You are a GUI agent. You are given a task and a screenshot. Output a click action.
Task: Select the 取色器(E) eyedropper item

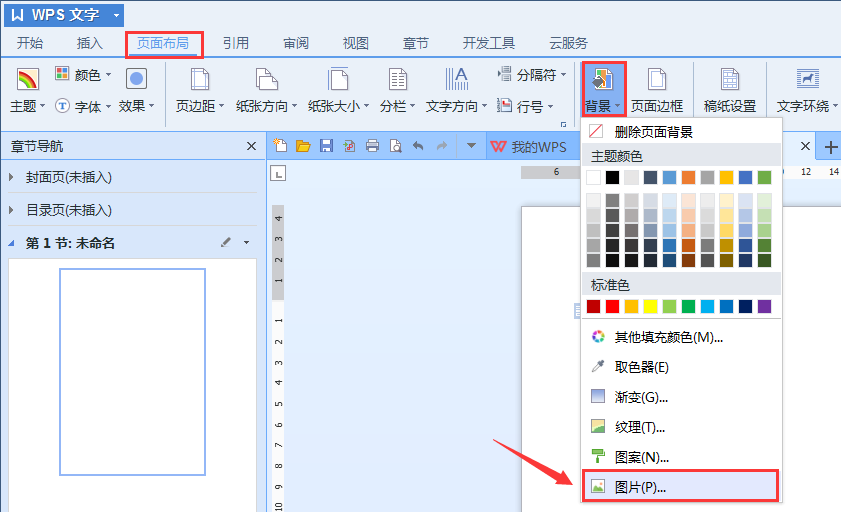[681, 367]
